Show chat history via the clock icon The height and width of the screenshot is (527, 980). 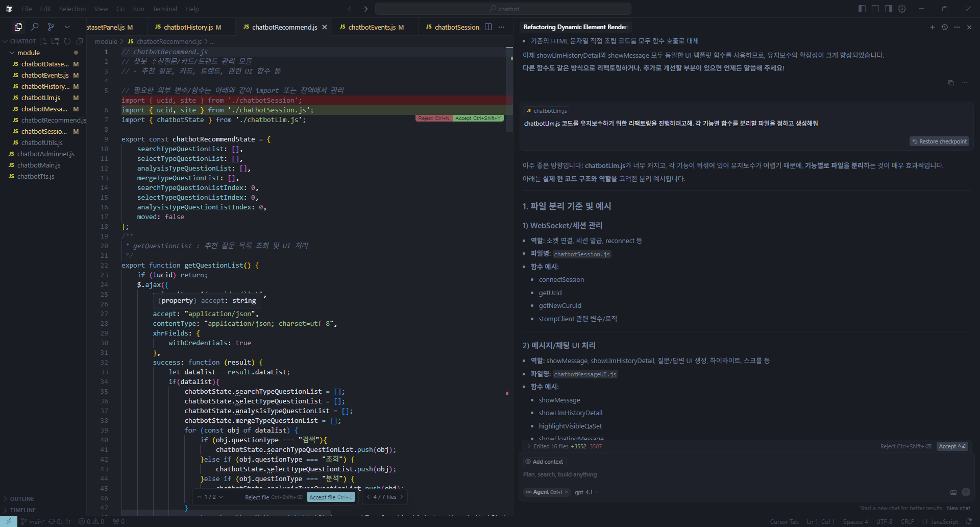point(944,27)
